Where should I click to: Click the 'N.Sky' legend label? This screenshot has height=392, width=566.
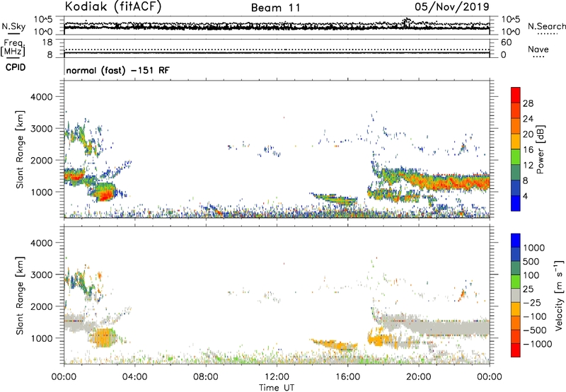point(13,26)
